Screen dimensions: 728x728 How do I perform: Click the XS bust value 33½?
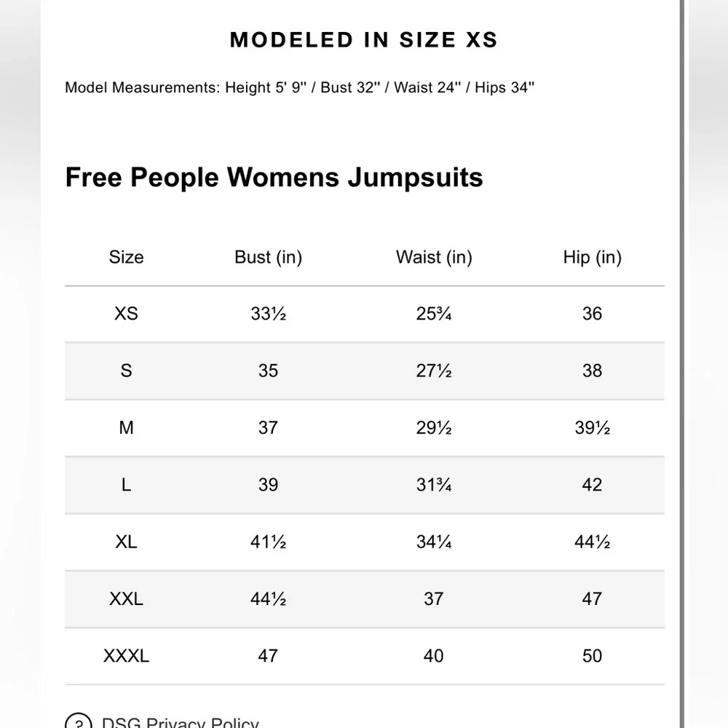(269, 314)
